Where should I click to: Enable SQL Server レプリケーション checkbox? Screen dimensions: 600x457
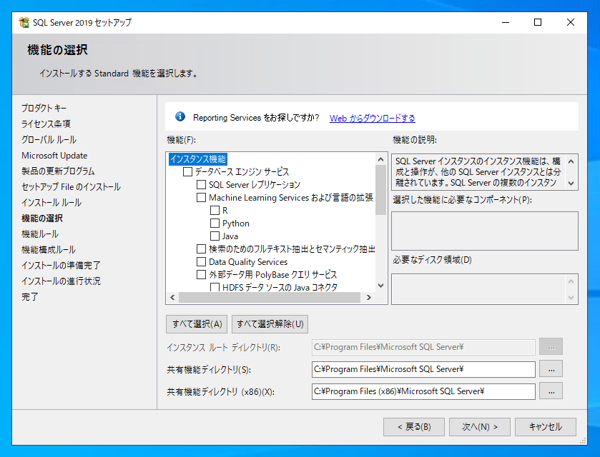click(x=201, y=184)
